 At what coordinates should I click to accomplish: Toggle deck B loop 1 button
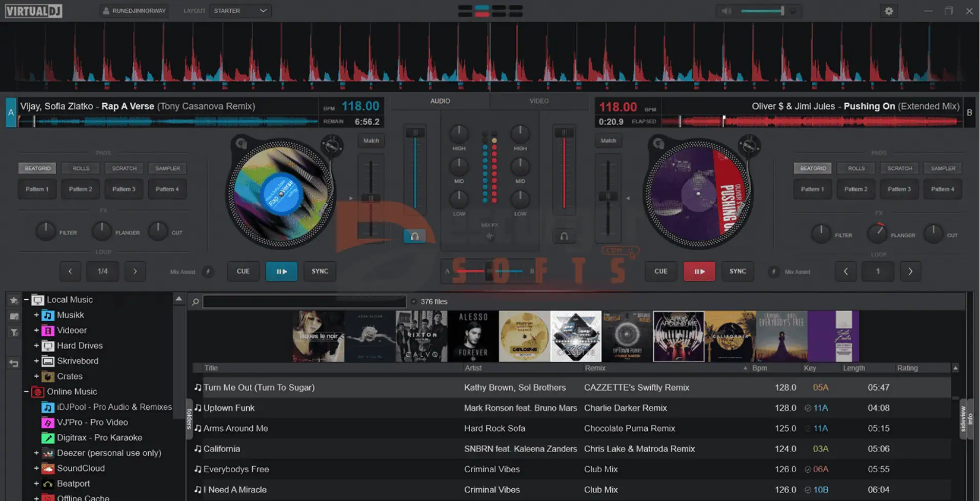(878, 272)
